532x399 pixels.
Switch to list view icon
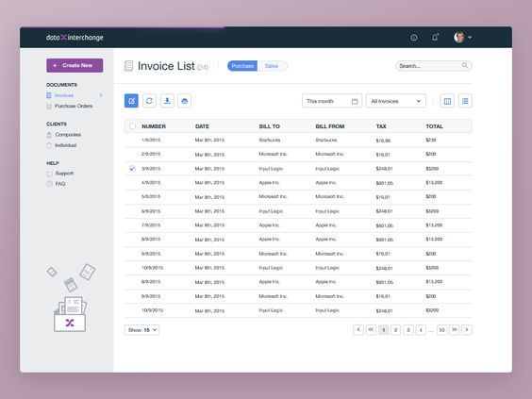(x=465, y=101)
